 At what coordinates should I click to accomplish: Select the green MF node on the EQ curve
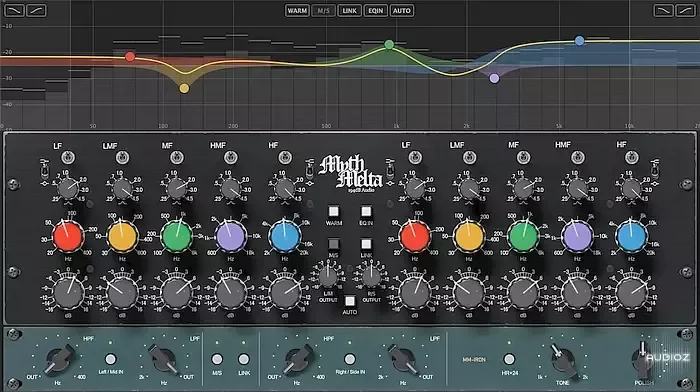[x=389, y=45]
